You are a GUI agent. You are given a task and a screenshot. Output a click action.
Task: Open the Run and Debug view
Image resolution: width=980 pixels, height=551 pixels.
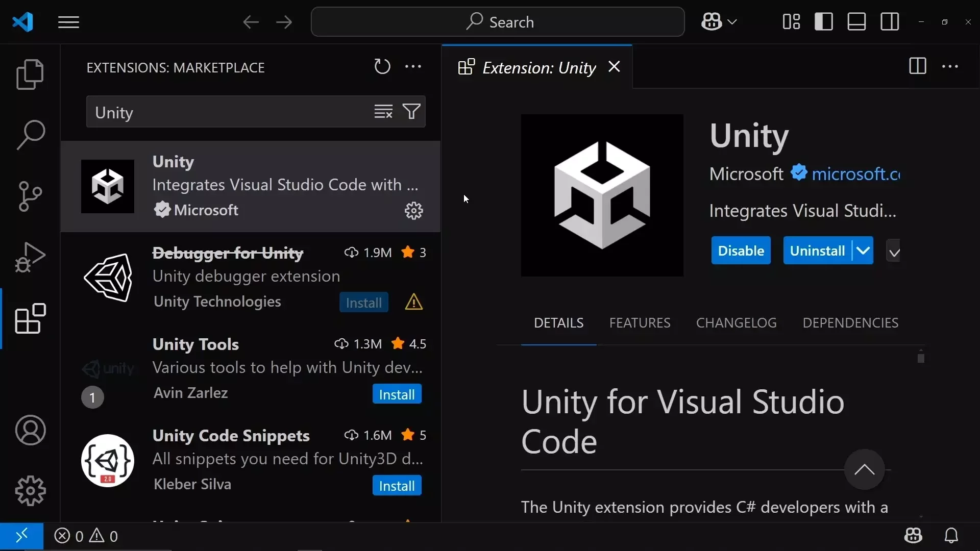30,257
